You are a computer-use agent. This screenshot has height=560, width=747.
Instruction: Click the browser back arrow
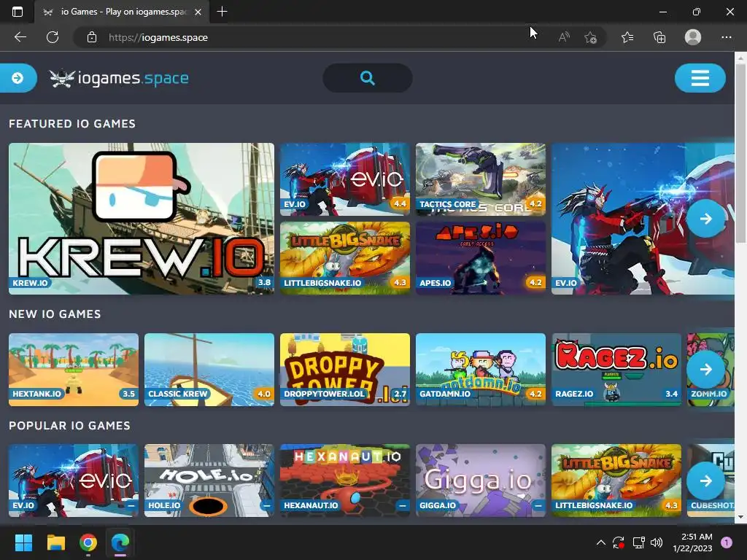[20, 37]
